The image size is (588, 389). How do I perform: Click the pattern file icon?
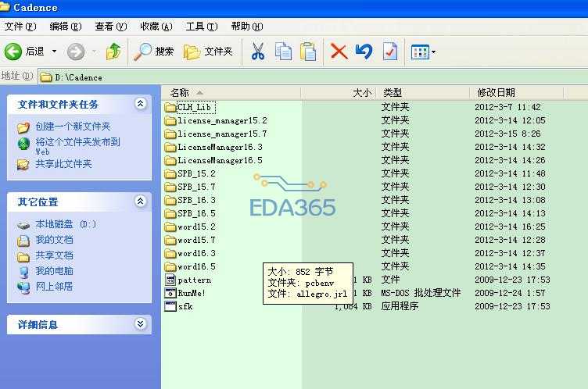[170, 280]
